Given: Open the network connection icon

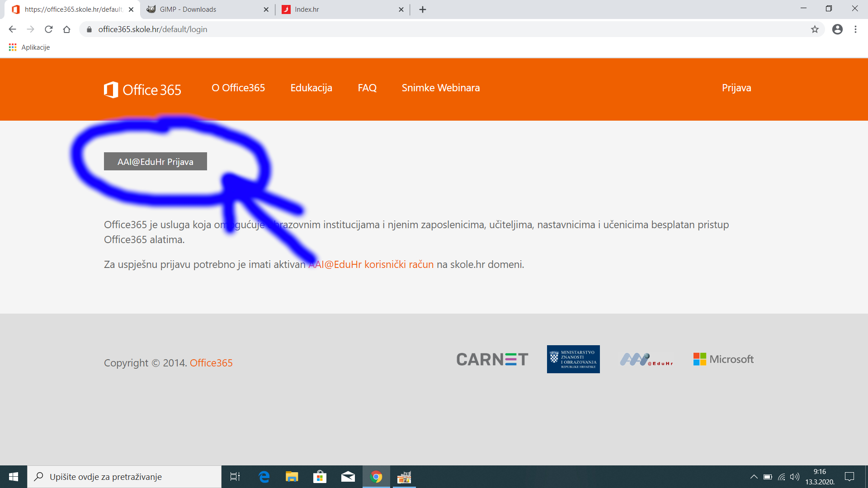Looking at the screenshot, I should click(781, 477).
